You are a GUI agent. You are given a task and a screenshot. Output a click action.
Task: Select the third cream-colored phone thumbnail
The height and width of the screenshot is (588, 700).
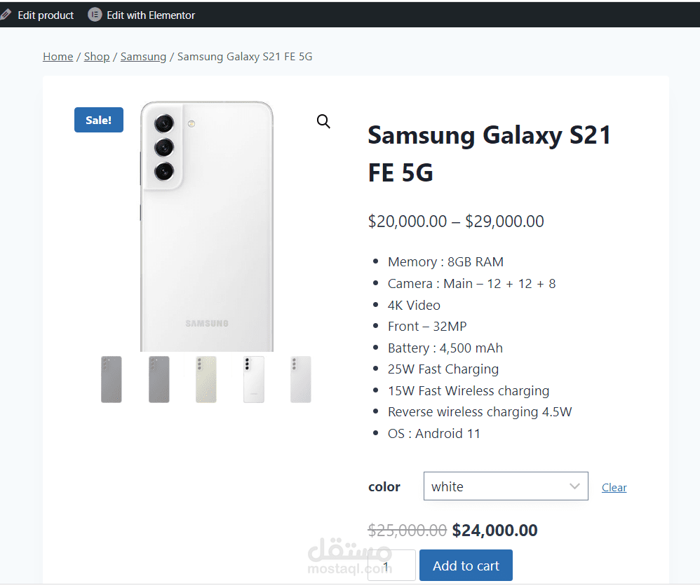(206, 379)
